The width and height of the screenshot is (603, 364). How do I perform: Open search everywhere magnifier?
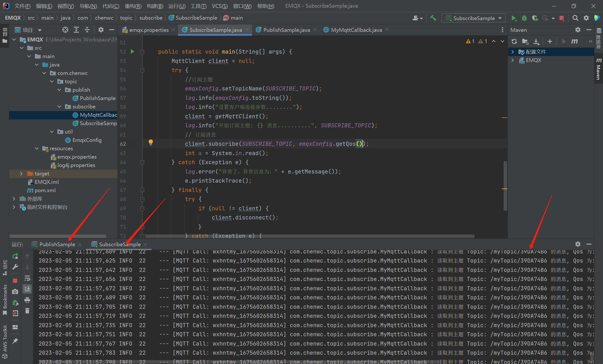pos(575,18)
